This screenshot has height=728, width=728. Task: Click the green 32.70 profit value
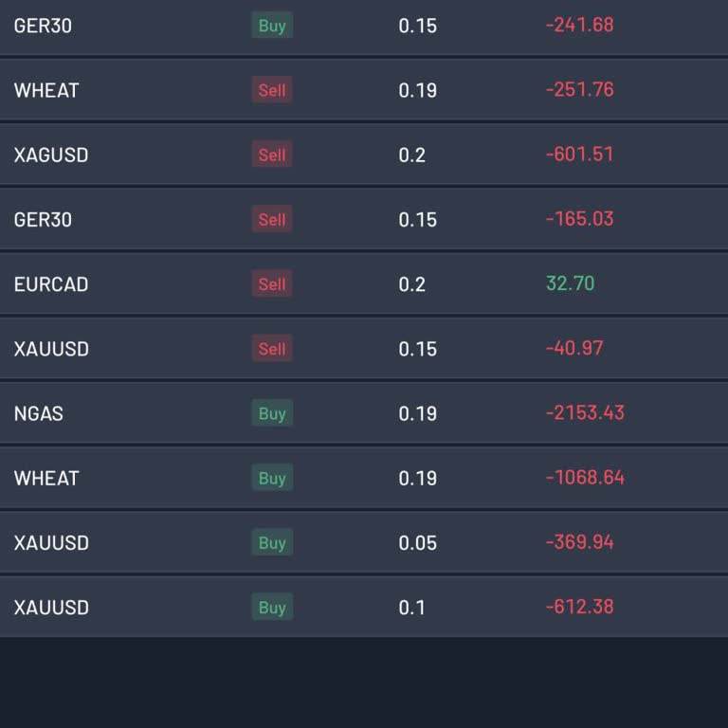click(571, 283)
